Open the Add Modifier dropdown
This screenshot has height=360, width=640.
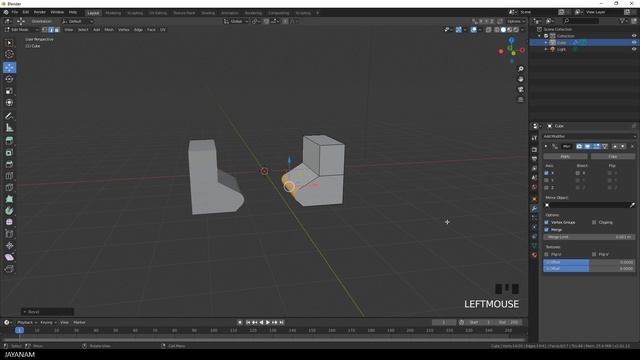point(589,136)
